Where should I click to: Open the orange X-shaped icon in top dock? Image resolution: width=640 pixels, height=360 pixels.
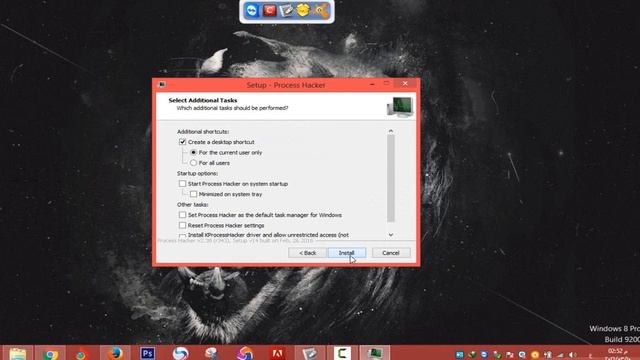320,11
